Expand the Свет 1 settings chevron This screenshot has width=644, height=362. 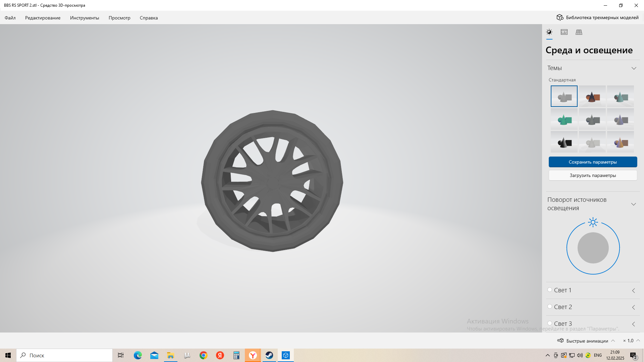pos(634,291)
